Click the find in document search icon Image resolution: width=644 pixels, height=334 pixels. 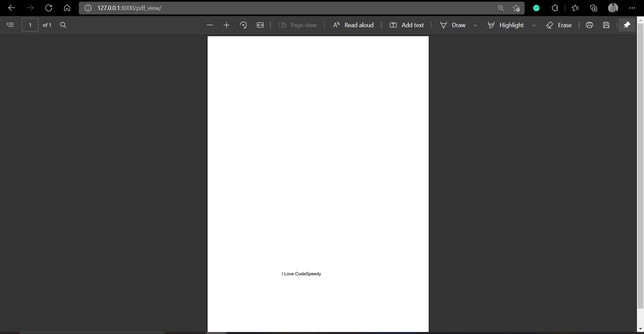click(x=63, y=25)
